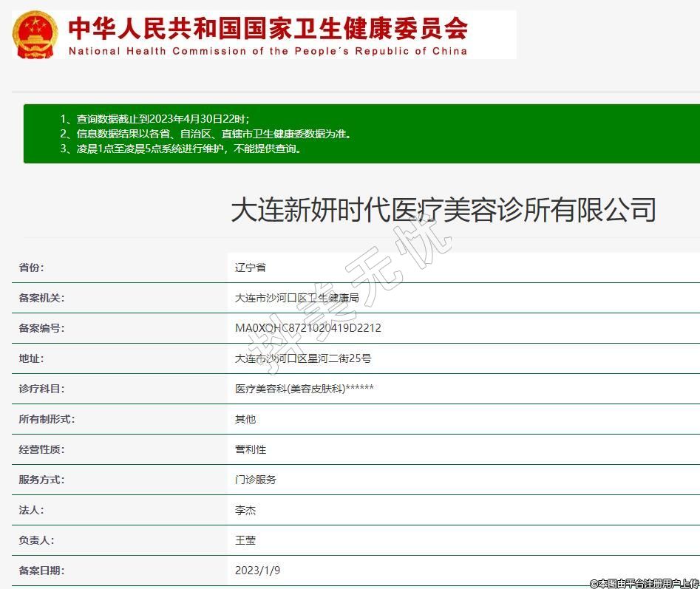Click the ownership form value 其他
Screen dimensions: 700x589
click(x=245, y=419)
